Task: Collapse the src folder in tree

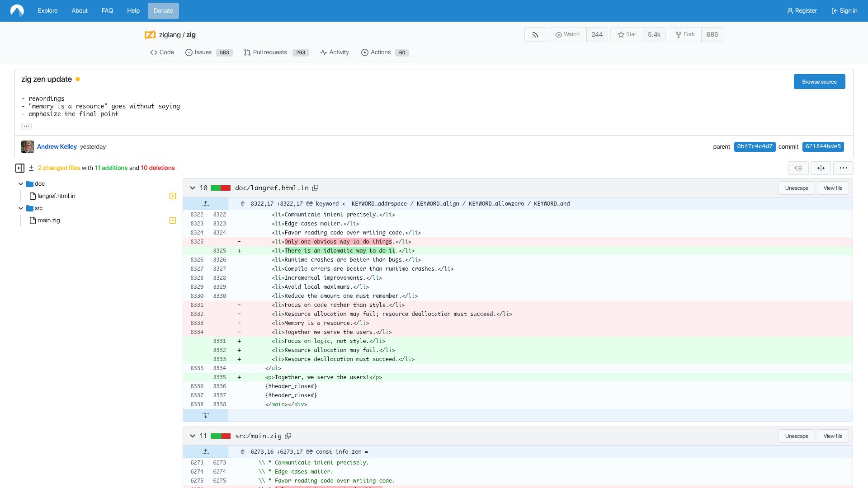Action: click(21, 208)
